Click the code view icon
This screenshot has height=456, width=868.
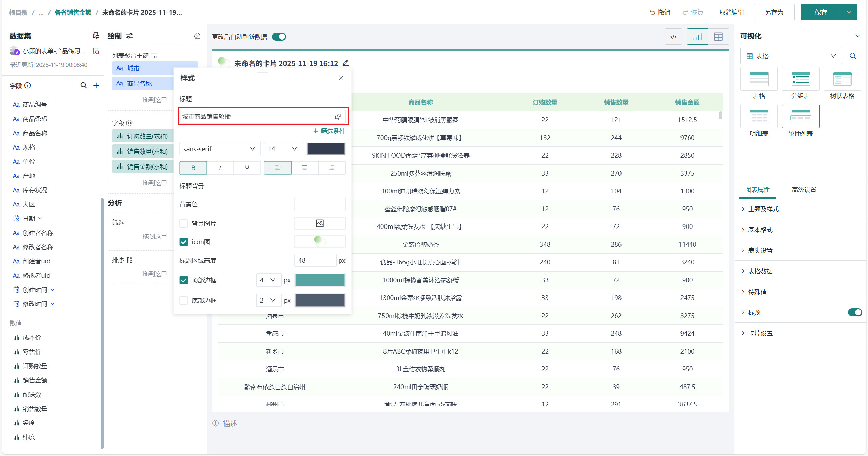(673, 37)
